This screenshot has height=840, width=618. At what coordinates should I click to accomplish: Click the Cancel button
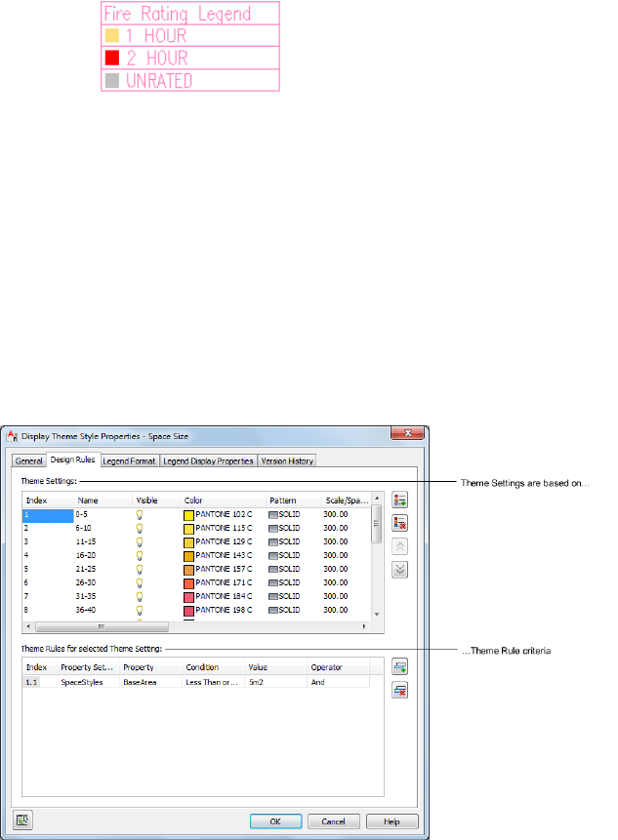point(333,821)
